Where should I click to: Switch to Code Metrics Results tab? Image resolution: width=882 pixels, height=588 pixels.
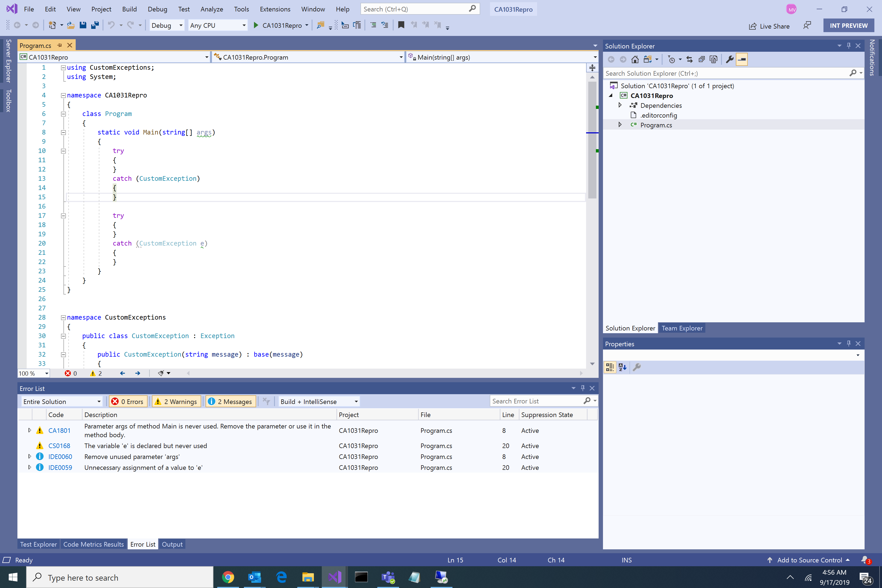click(93, 544)
